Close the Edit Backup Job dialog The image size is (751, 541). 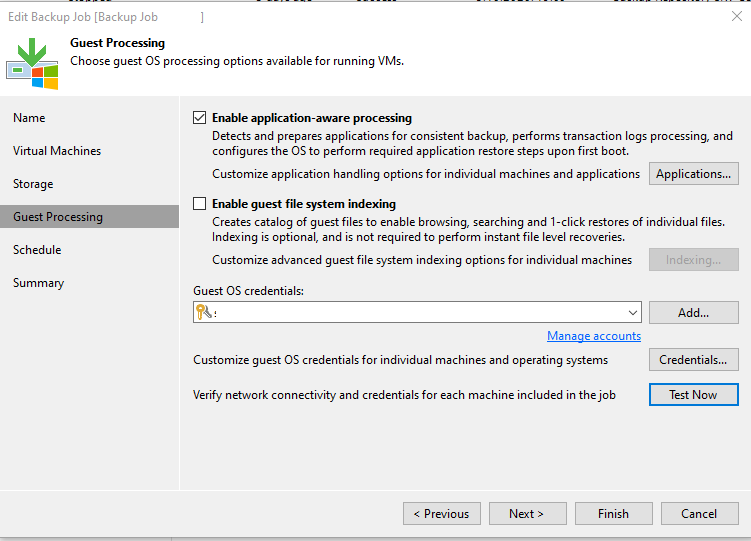point(737,16)
